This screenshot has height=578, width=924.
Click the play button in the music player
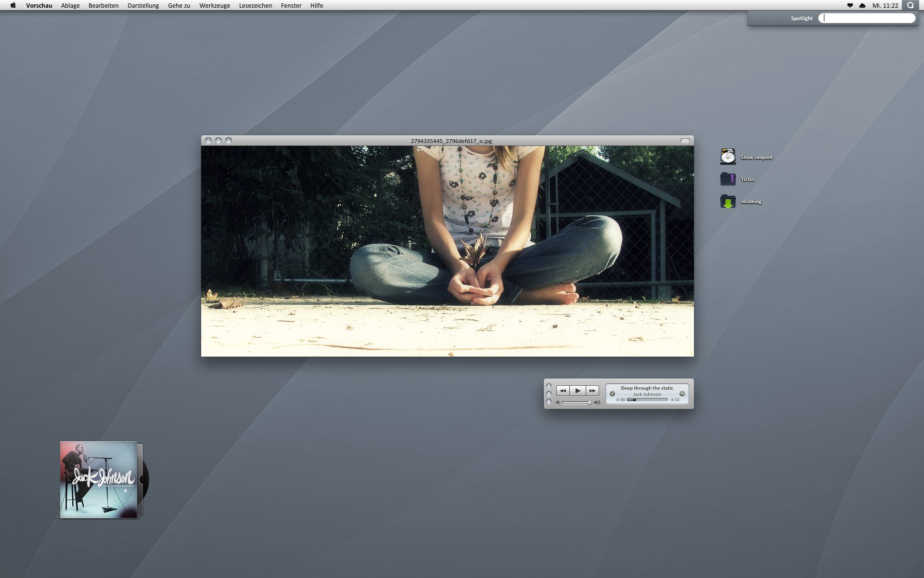(x=577, y=391)
